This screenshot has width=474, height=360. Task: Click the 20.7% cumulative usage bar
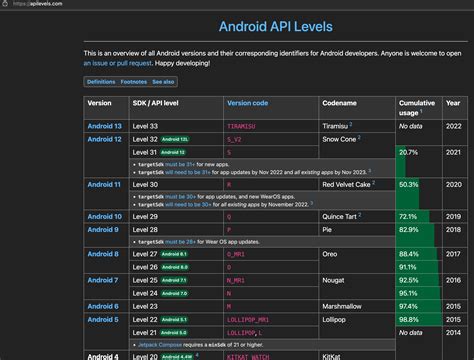click(x=401, y=162)
